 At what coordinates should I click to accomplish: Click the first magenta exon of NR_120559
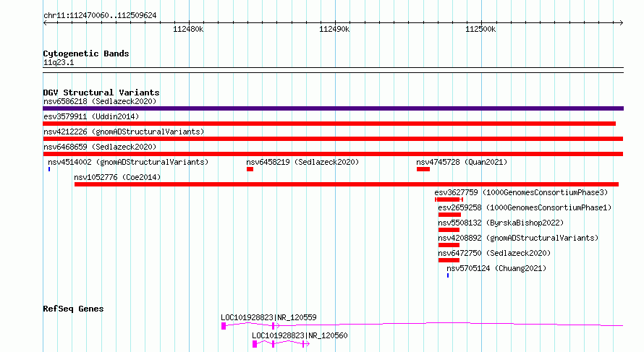[x=224, y=326]
